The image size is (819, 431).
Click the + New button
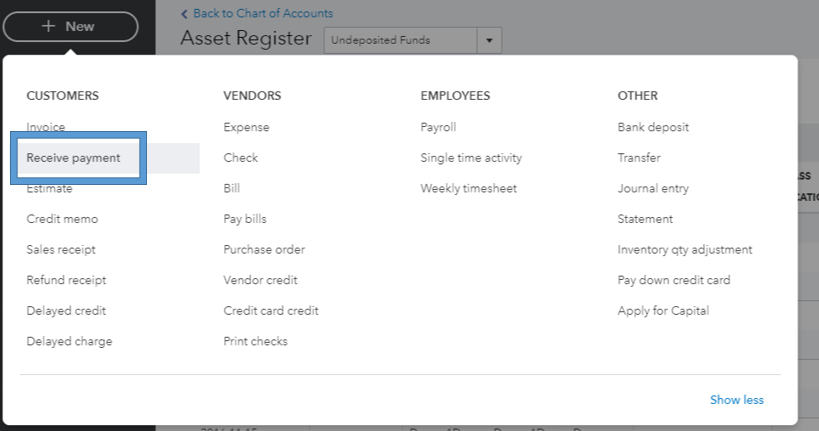pyautogui.click(x=70, y=26)
